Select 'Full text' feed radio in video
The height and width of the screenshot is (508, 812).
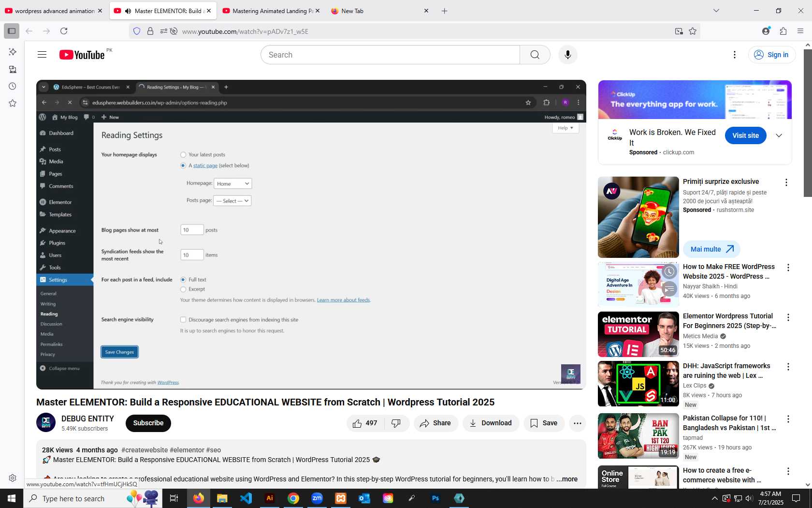click(x=183, y=280)
